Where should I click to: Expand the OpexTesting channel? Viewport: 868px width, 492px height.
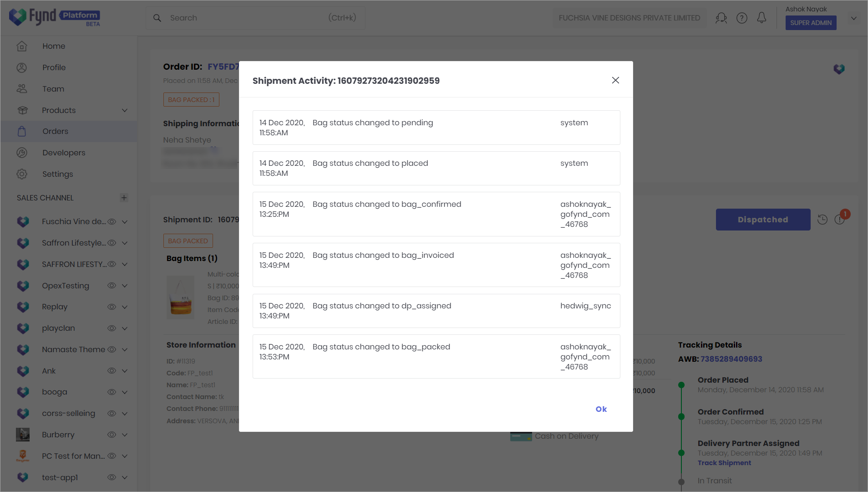coord(125,286)
